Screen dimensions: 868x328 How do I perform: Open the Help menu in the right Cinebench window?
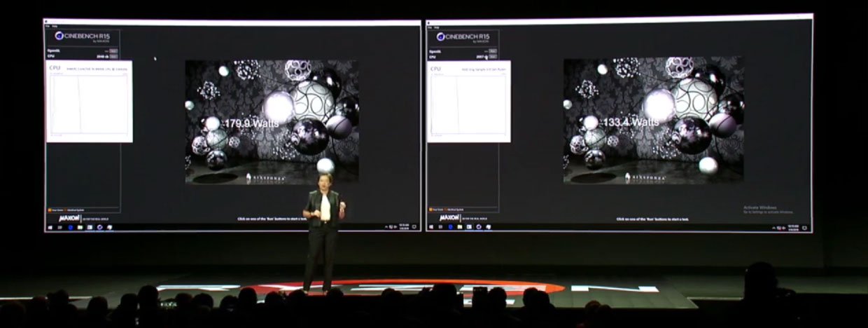point(437,27)
